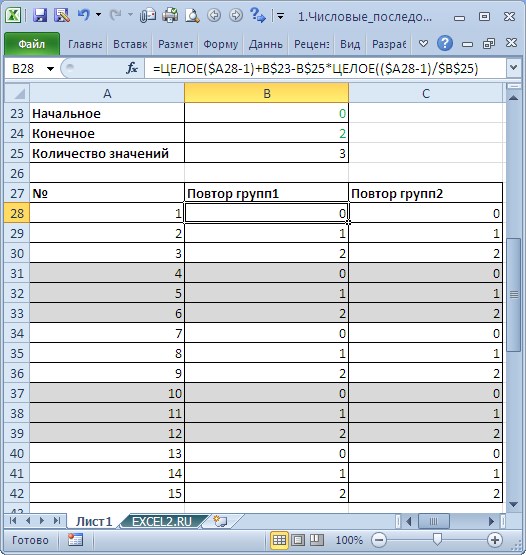Open Excel Help question mark icon
The image size is (526, 555).
445,44
